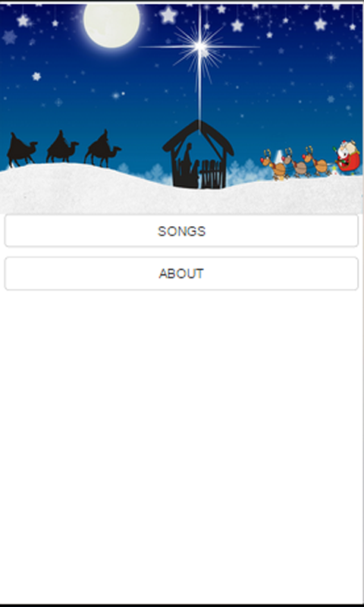
Task: Click the middle camel rider silhouette
Action: pos(61,146)
